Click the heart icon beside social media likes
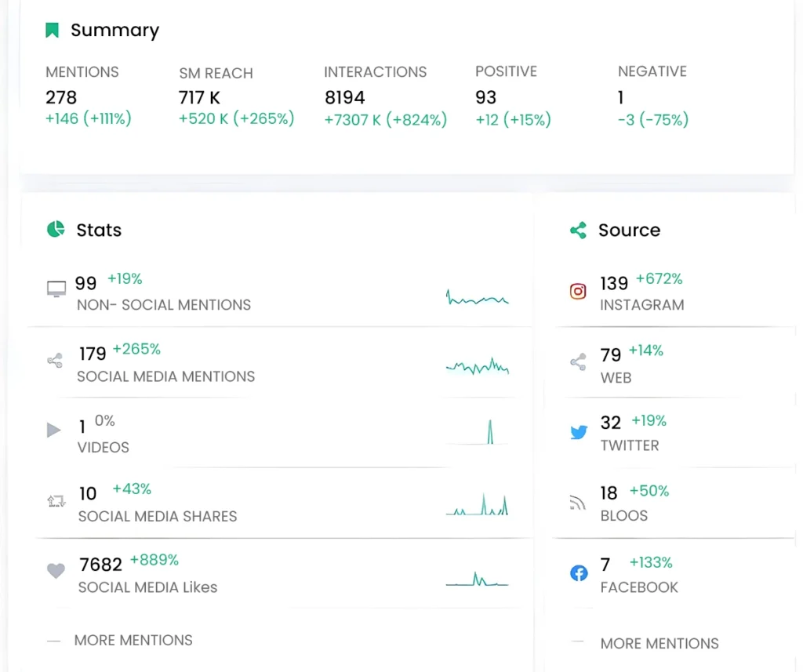The height and width of the screenshot is (672, 803). tap(56, 572)
